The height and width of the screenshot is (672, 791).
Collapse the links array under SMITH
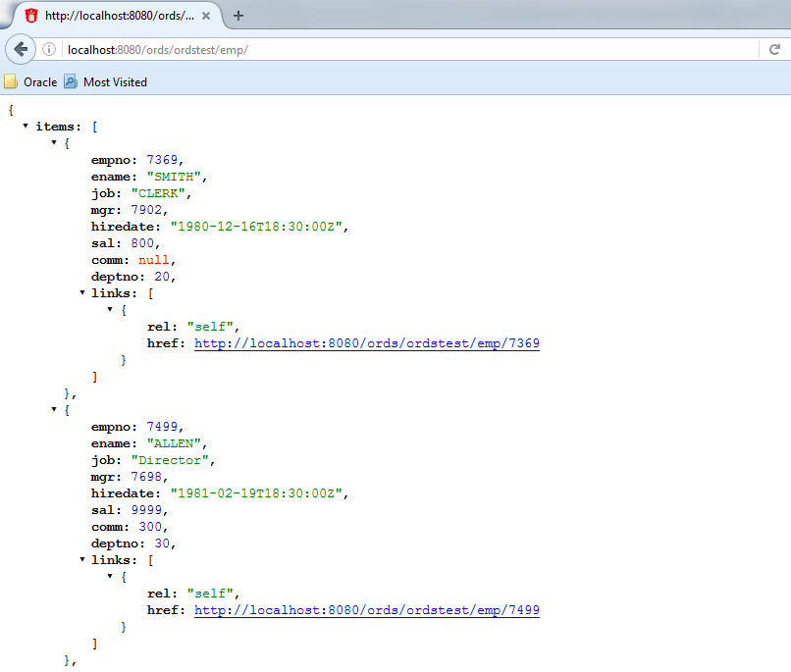tap(82, 292)
